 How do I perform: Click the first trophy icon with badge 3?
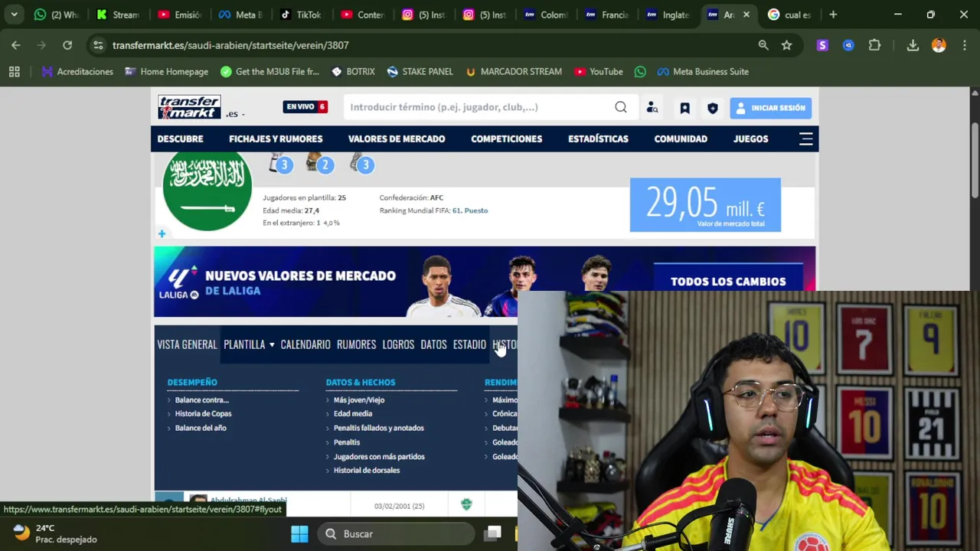(279, 163)
